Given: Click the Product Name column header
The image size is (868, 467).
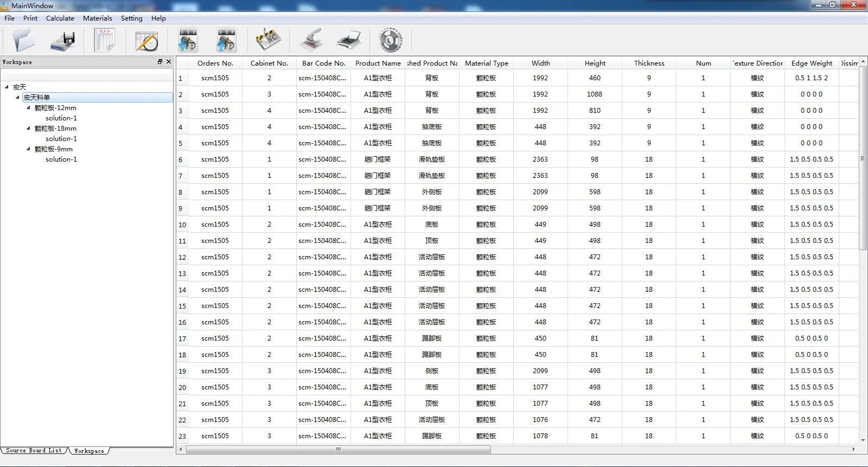Looking at the screenshot, I should (378, 63).
